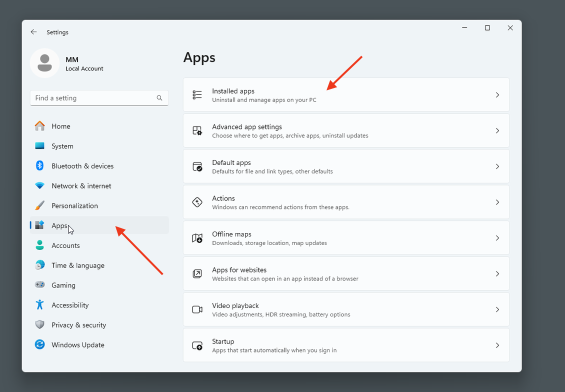
Task: Click the System monitor icon
Action: 39,146
